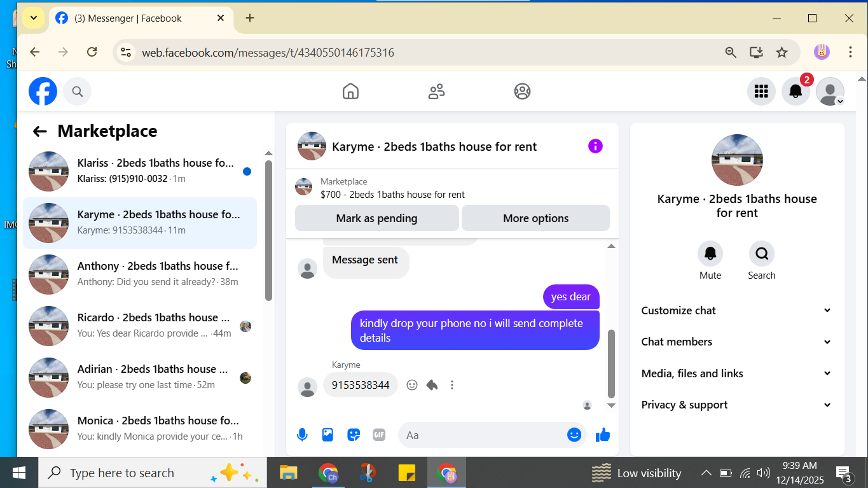The height and width of the screenshot is (488, 868).
Task: Click the Windows search box
Action: point(151,473)
